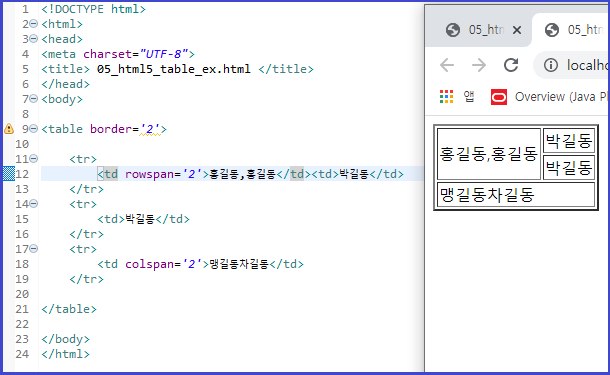610x375 pixels.
Task: Click the first 박길동 cell in browser table
Action: tap(569, 140)
